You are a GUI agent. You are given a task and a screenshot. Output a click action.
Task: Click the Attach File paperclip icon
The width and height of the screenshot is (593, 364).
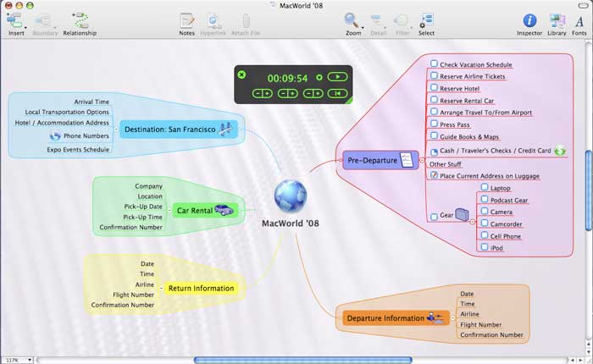246,21
